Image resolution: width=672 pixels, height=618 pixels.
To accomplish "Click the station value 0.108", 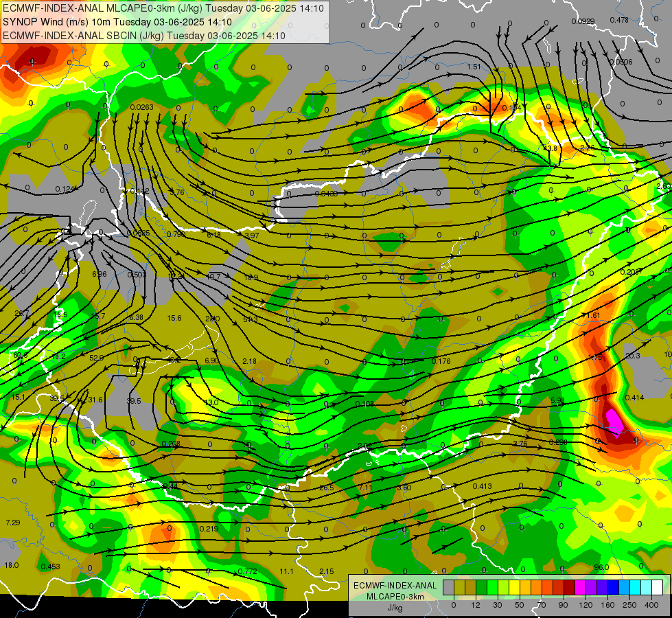I will tap(364, 404).
